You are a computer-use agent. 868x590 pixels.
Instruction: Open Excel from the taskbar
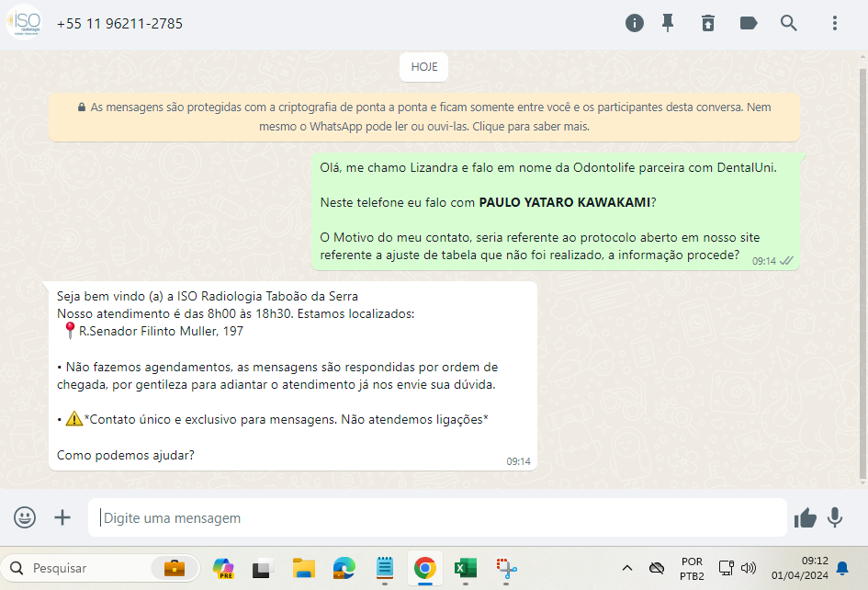pos(466,568)
